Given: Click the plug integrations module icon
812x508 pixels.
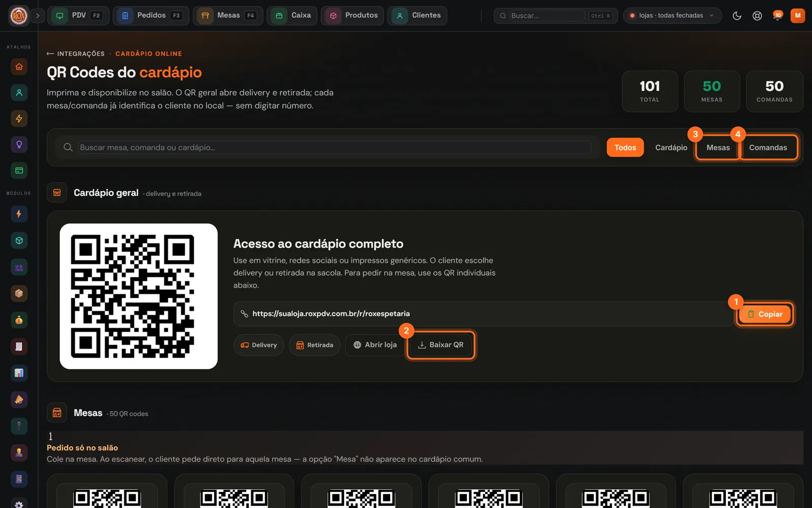Looking at the screenshot, I should tap(19, 426).
